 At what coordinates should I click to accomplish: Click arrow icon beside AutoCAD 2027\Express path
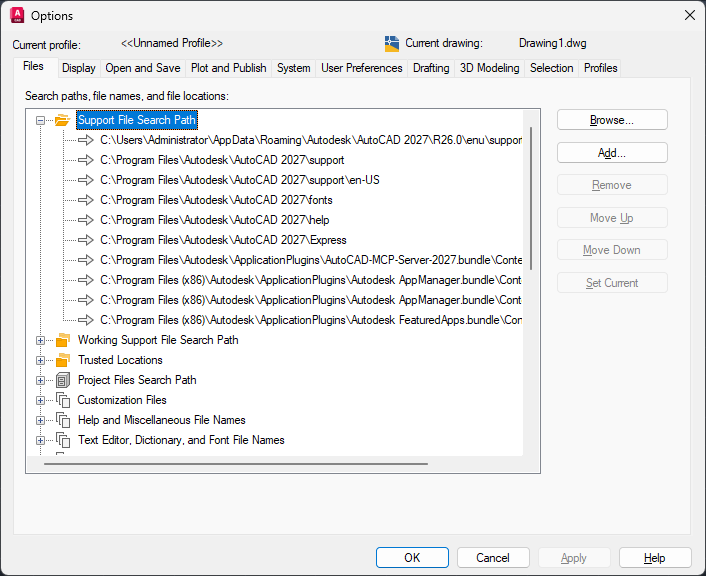tap(86, 240)
